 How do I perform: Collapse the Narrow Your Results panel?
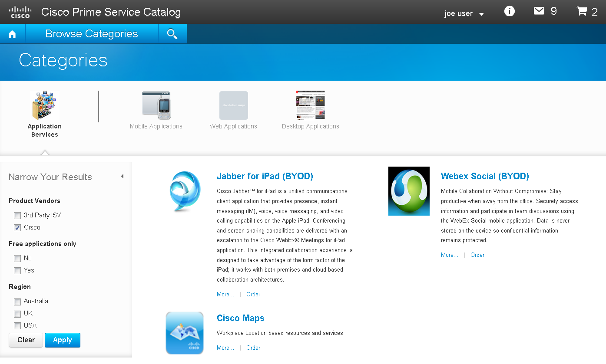122,177
